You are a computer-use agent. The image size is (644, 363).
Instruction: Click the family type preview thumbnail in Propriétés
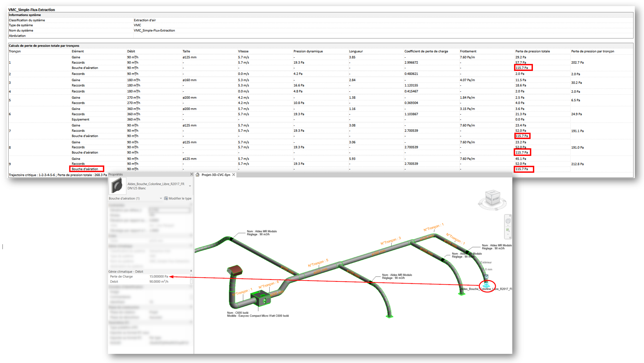117,186
